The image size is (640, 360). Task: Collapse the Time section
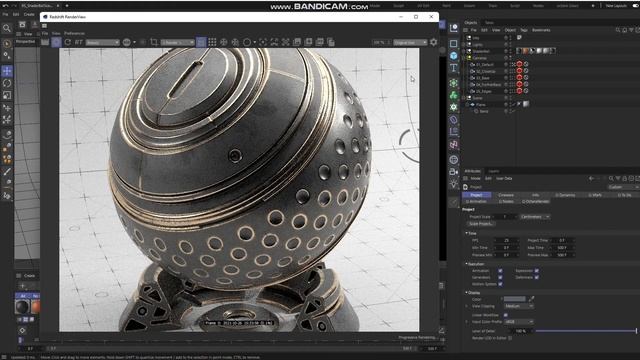click(467, 233)
